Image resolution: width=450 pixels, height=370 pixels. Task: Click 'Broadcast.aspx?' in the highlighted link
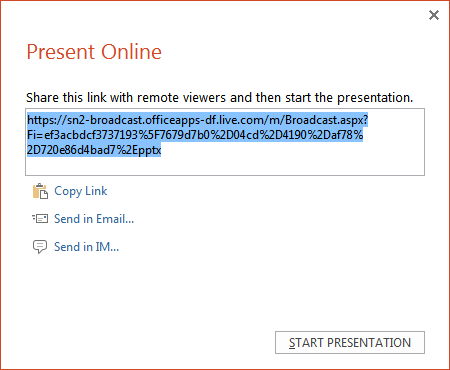(327, 120)
